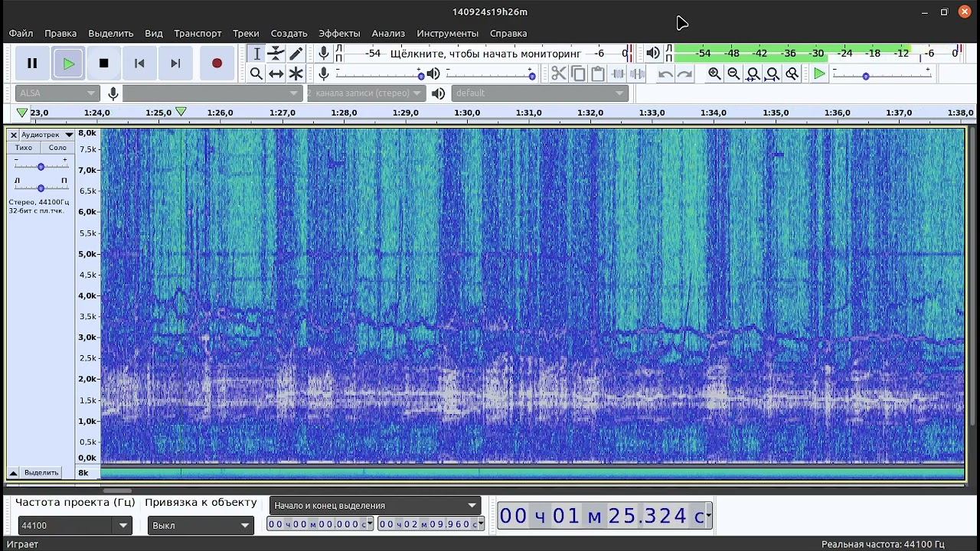Select the Envelope tool
Screen dimensions: 980x551
276,54
